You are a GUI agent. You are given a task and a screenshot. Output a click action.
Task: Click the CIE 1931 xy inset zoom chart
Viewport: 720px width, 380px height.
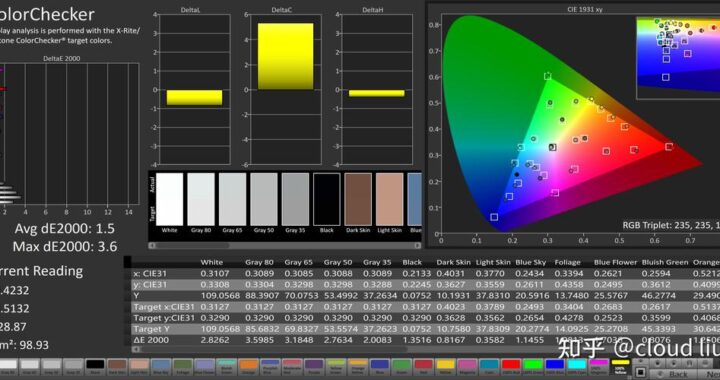pos(678,58)
